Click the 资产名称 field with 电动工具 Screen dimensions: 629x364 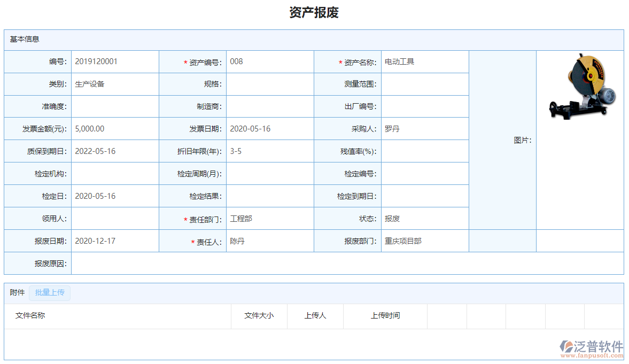[424, 62]
